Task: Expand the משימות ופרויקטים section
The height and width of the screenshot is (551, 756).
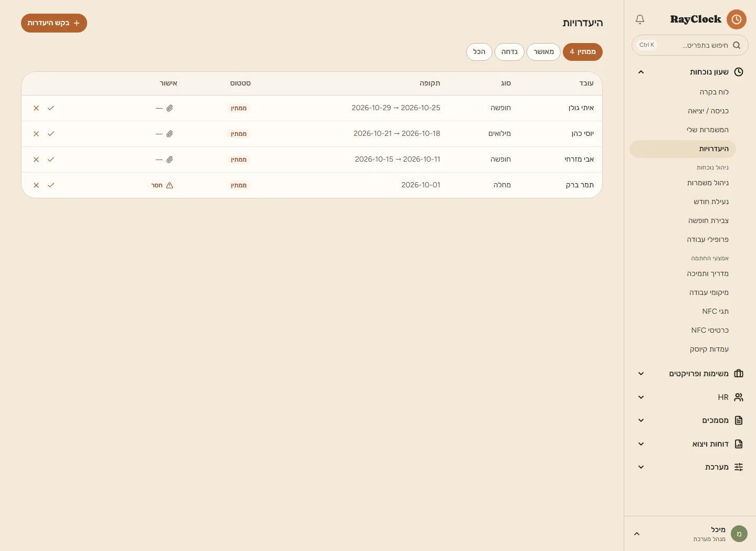Action: (x=641, y=374)
